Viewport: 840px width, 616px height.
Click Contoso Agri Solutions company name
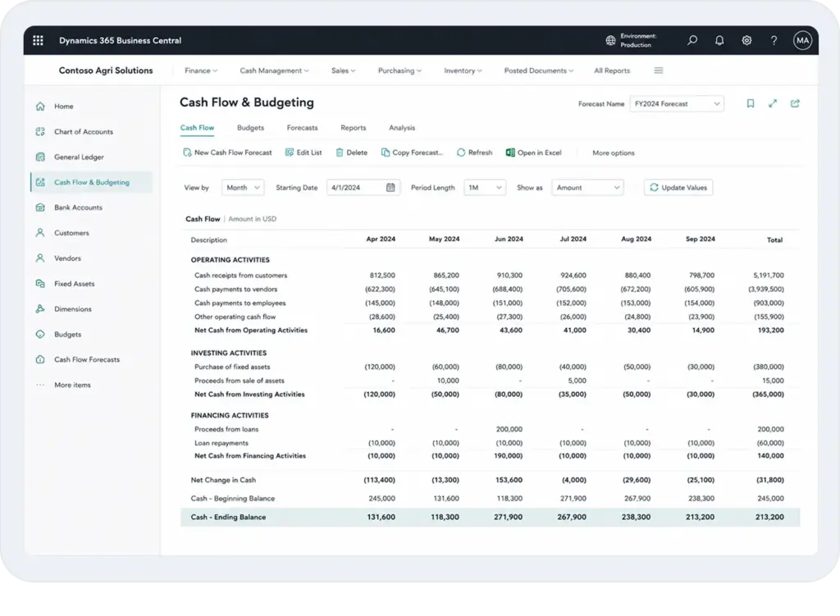click(106, 71)
